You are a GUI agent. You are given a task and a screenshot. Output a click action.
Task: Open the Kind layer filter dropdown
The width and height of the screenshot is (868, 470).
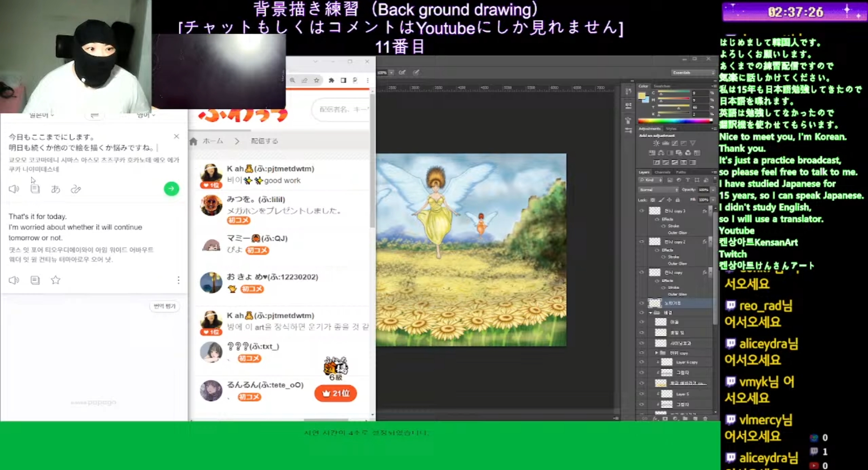[x=651, y=180]
